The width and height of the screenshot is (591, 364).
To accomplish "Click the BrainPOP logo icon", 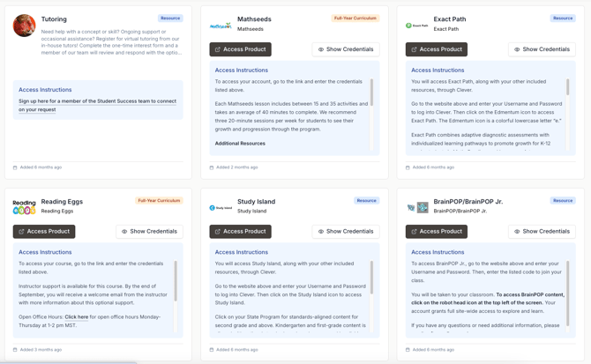I will [416, 208].
